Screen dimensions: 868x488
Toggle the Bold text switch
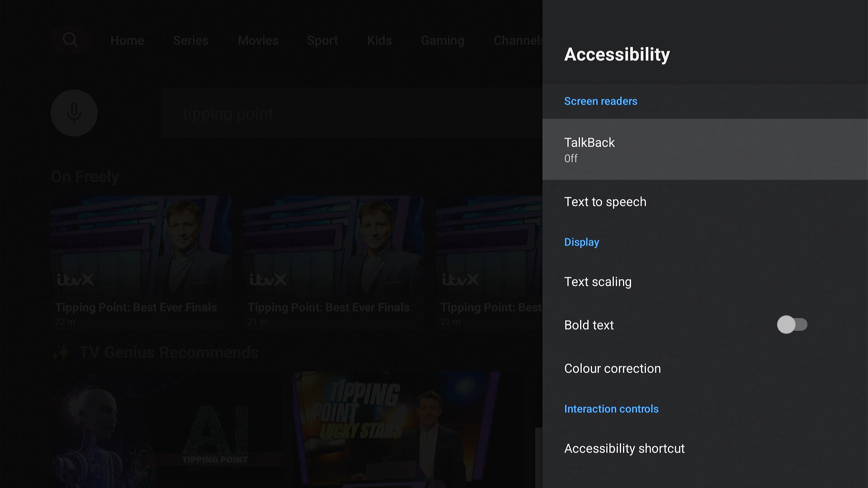coord(792,325)
